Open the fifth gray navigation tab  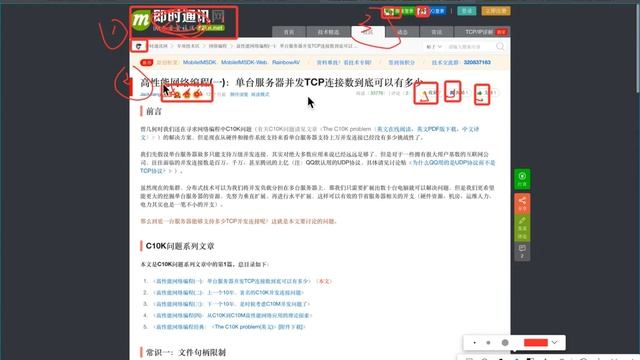(436, 32)
